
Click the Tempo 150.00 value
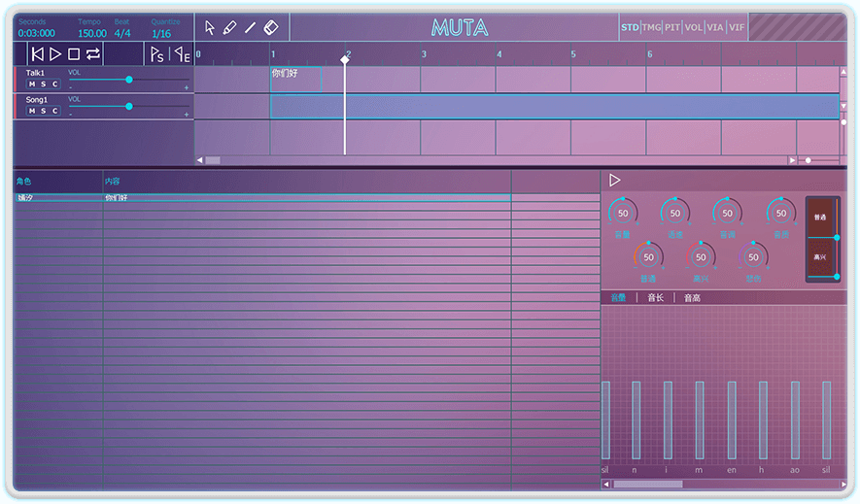pyautogui.click(x=92, y=33)
